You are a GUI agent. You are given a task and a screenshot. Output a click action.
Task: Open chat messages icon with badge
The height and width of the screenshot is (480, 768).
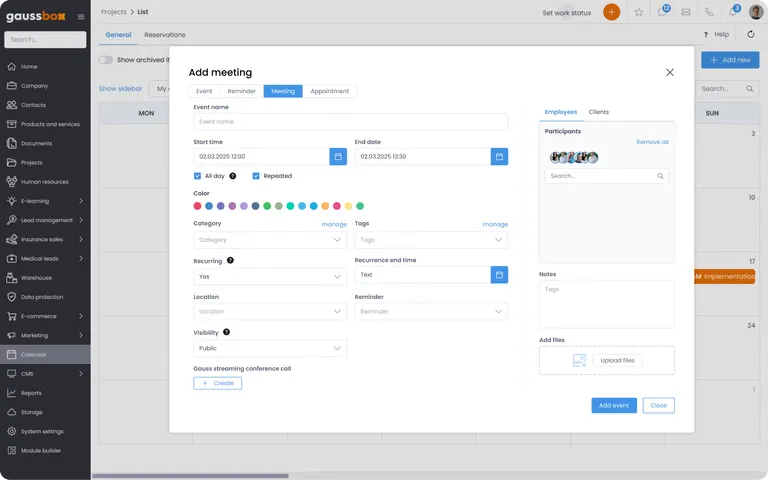[663, 11]
